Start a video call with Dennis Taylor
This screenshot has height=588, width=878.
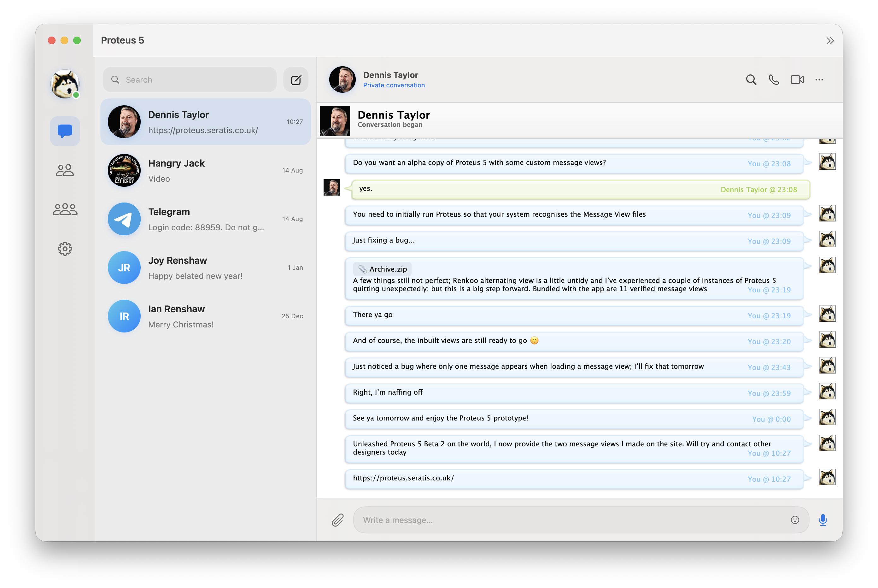(797, 79)
